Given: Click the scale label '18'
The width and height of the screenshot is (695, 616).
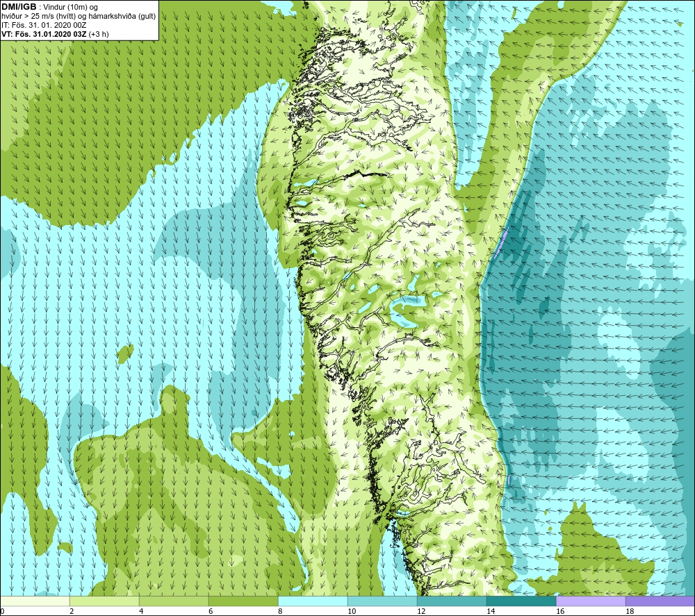Looking at the screenshot, I should coord(630,611).
